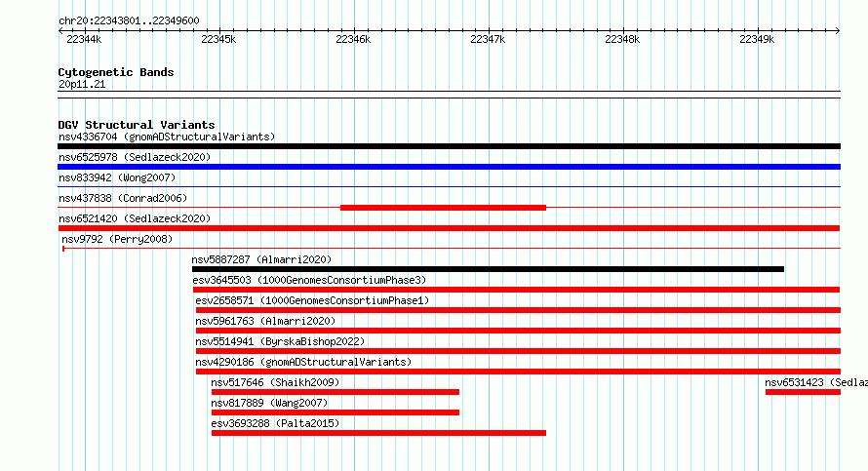The width and height of the screenshot is (868, 471).
Task: Click the 22349k ruler label
Action: [x=757, y=39]
